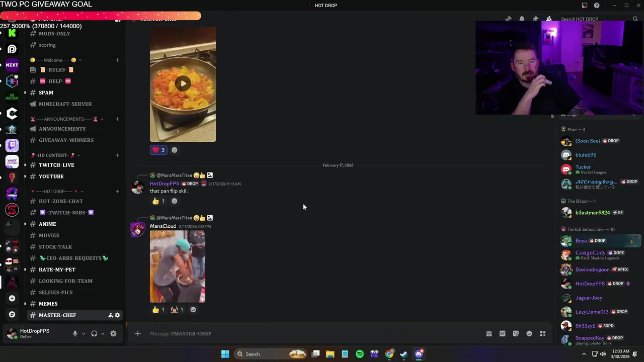Image resolution: width=644 pixels, height=362 pixels.
Task: Open Beya's profile in member list
Action: (x=600, y=241)
